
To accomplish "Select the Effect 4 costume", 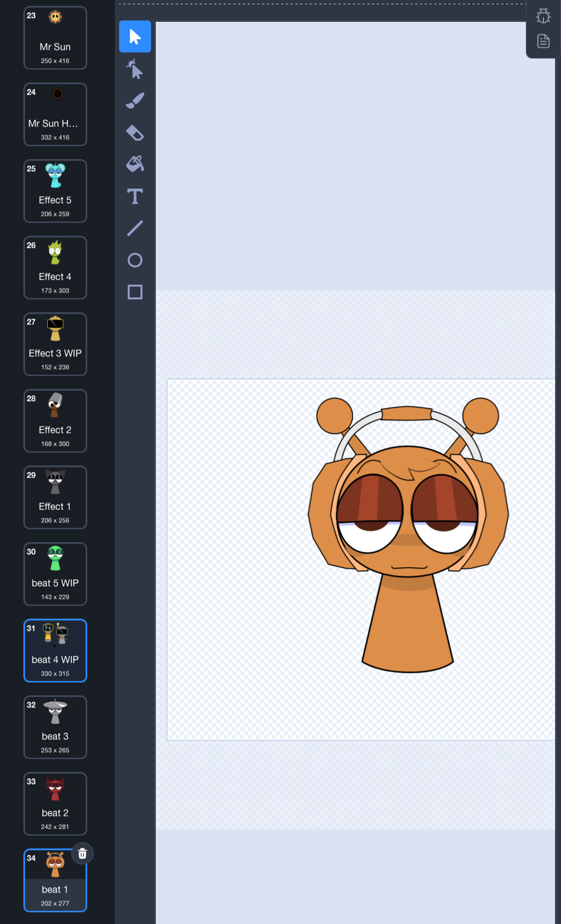I will coord(55,268).
